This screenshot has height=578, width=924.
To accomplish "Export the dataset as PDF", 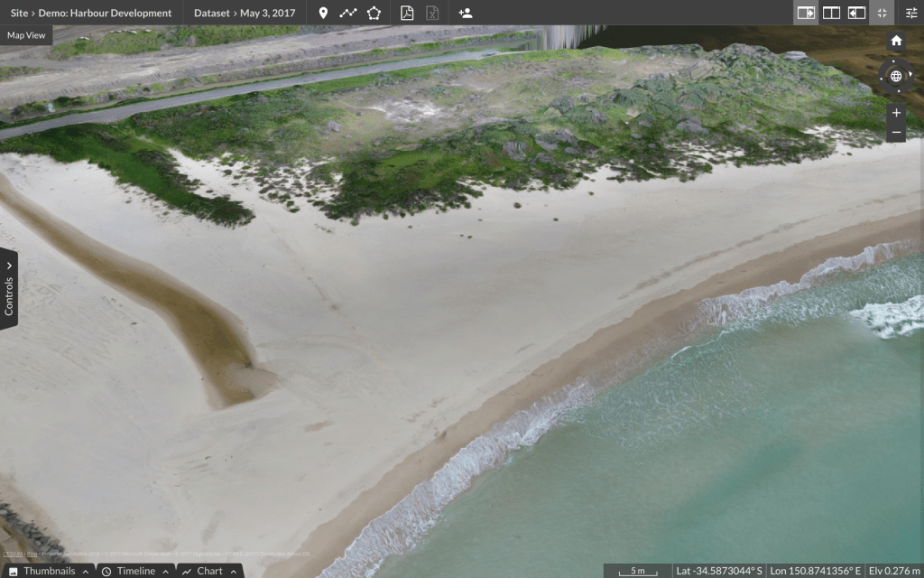I will coord(408,13).
